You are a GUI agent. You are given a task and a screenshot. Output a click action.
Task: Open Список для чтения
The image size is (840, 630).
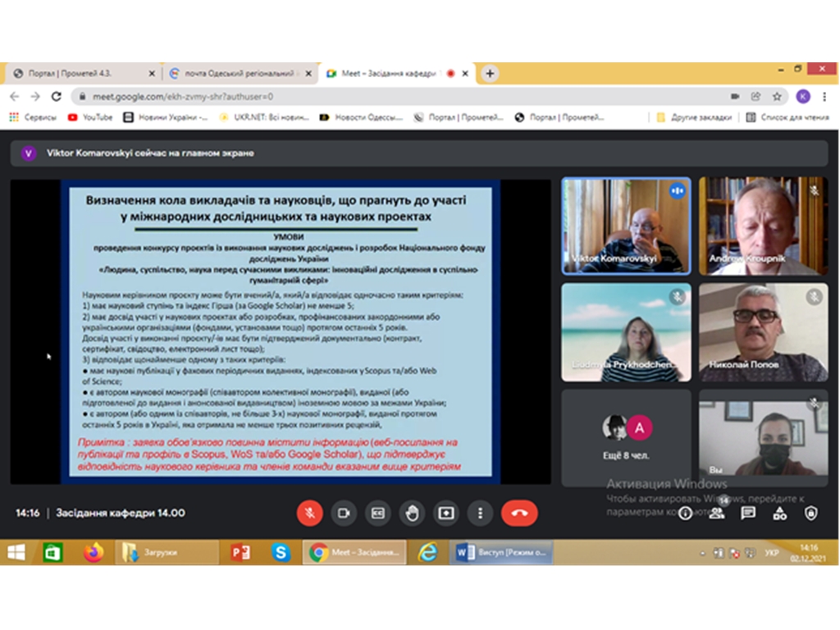788,117
